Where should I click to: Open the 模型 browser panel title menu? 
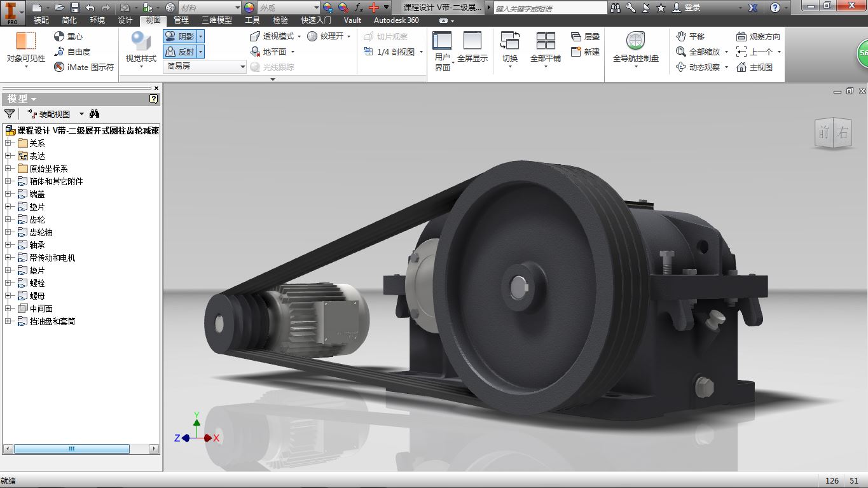[x=22, y=99]
